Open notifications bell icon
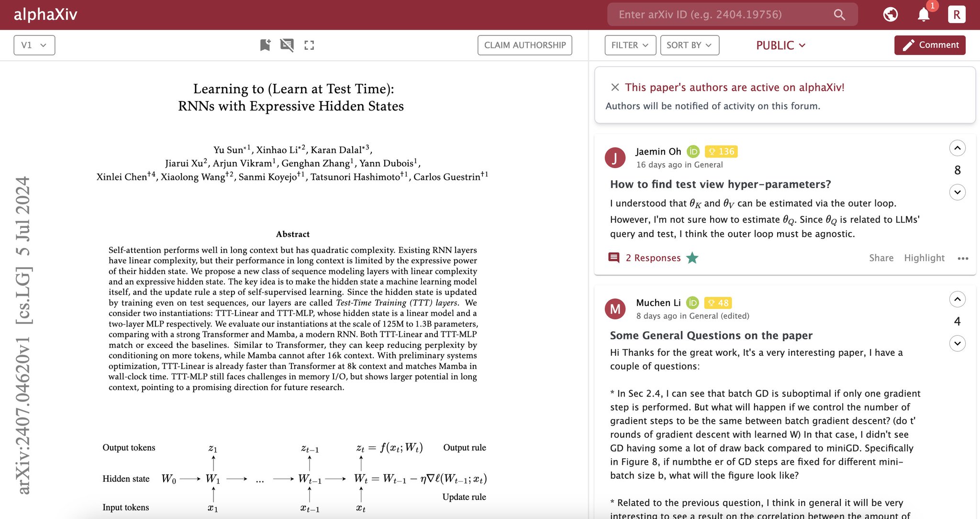 pyautogui.click(x=924, y=14)
